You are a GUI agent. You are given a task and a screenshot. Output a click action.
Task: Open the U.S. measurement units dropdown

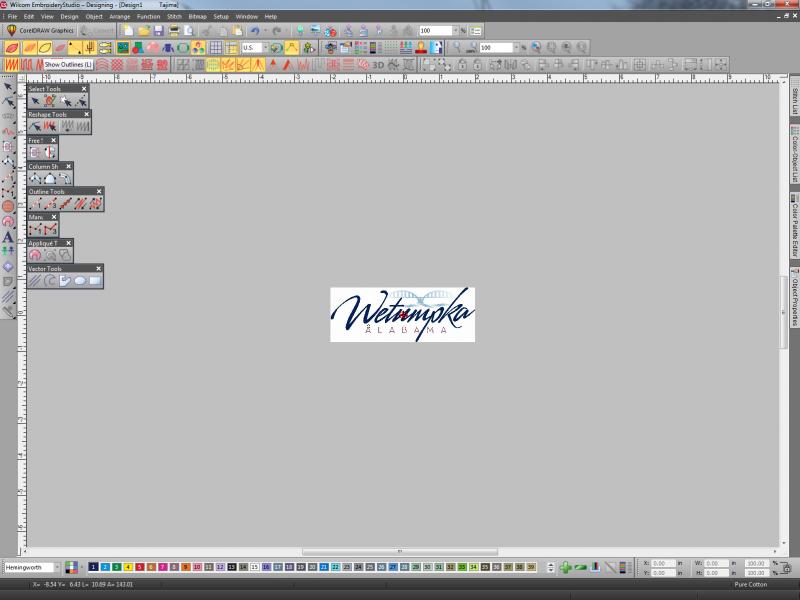point(265,47)
